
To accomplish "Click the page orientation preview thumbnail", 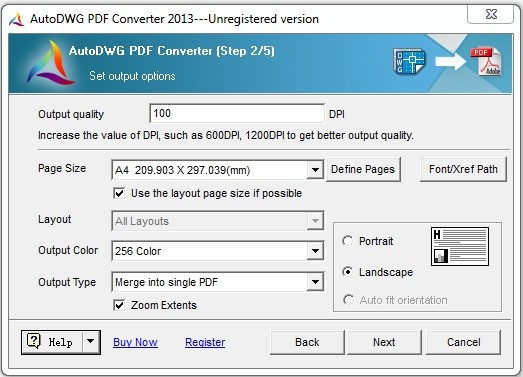I will click(x=460, y=246).
